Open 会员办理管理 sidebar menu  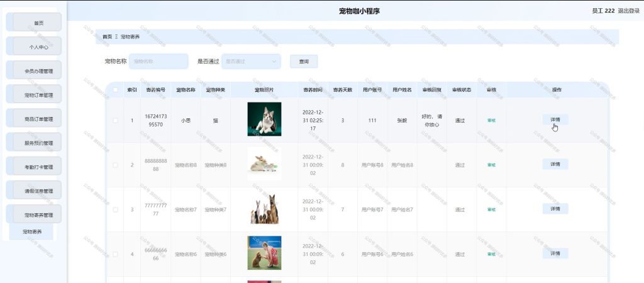pos(34,70)
